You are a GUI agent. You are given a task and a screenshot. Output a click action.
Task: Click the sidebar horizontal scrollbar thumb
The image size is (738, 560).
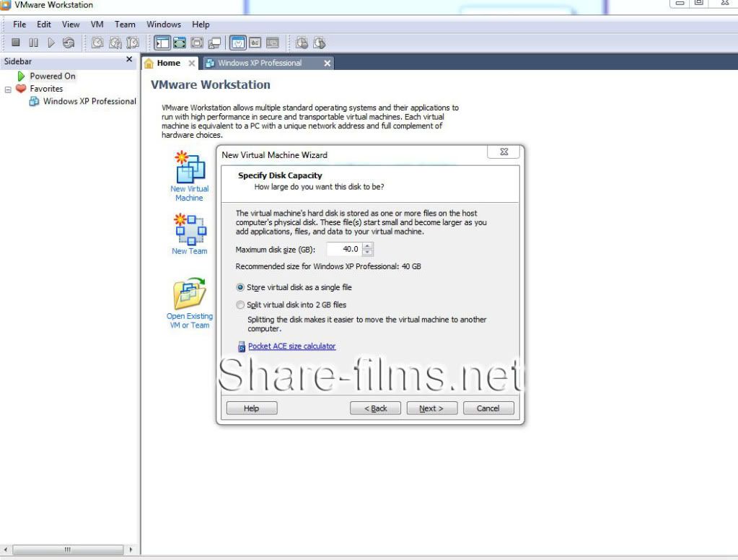click(x=68, y=550)
